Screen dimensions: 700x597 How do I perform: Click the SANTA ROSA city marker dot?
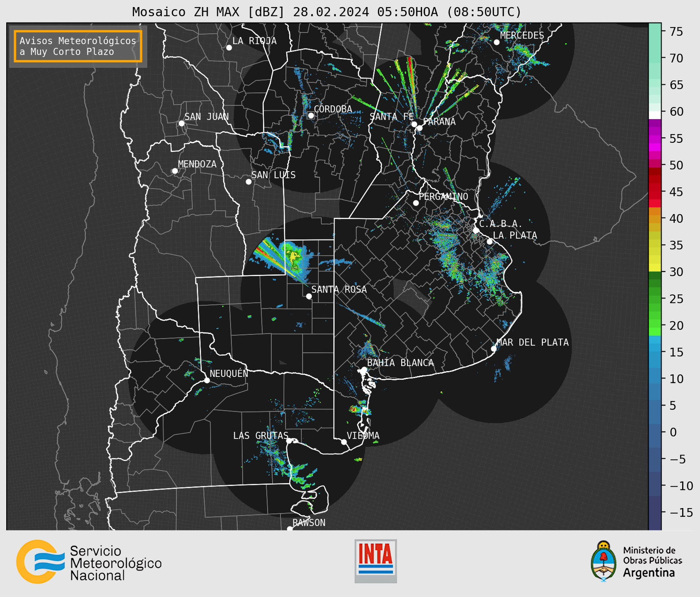309,296
